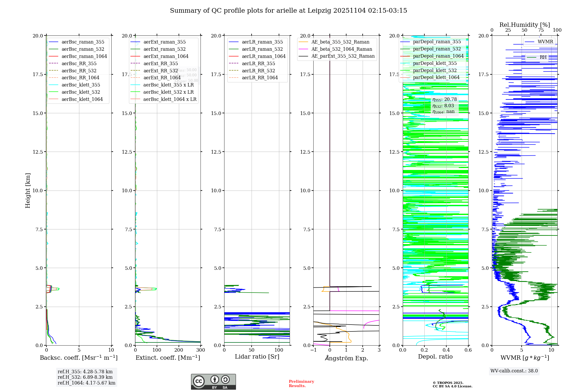
Task: Click the aerBsc_raman_355 legend entry
Action: tap(83, 42)
